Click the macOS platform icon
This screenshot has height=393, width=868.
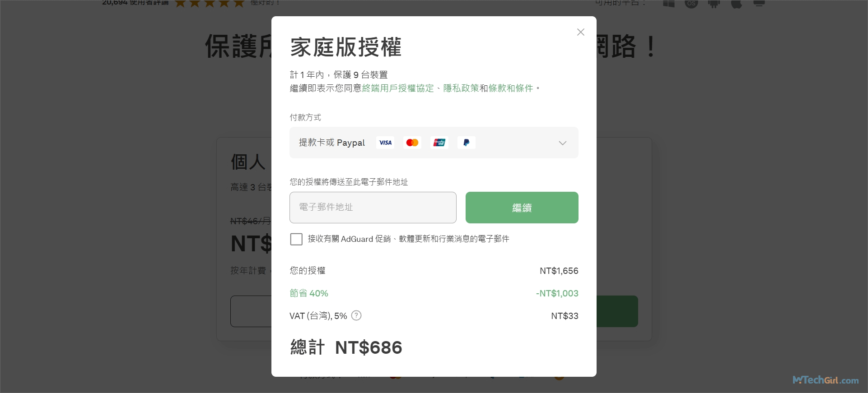click(x=691, y=4)
